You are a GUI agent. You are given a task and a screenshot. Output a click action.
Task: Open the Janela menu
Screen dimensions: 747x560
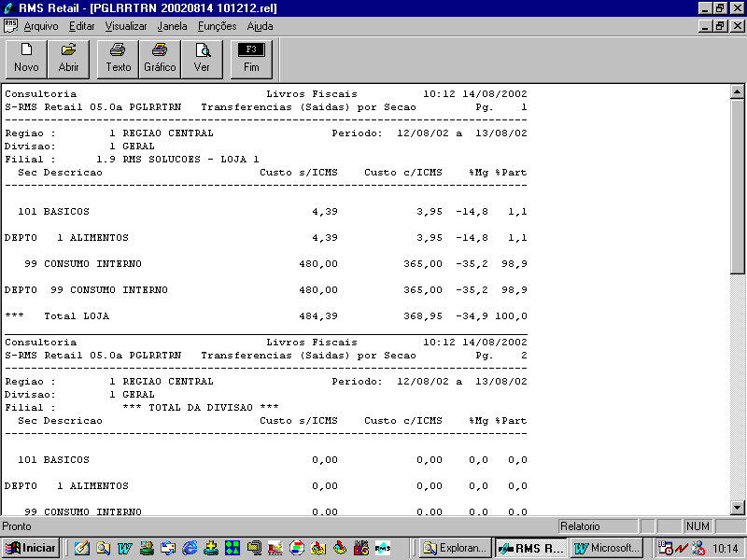tap(172, 26)
